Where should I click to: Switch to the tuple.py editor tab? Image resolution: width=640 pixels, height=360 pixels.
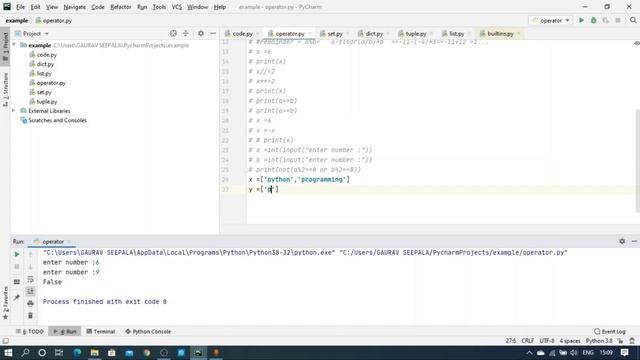point(416,33)
